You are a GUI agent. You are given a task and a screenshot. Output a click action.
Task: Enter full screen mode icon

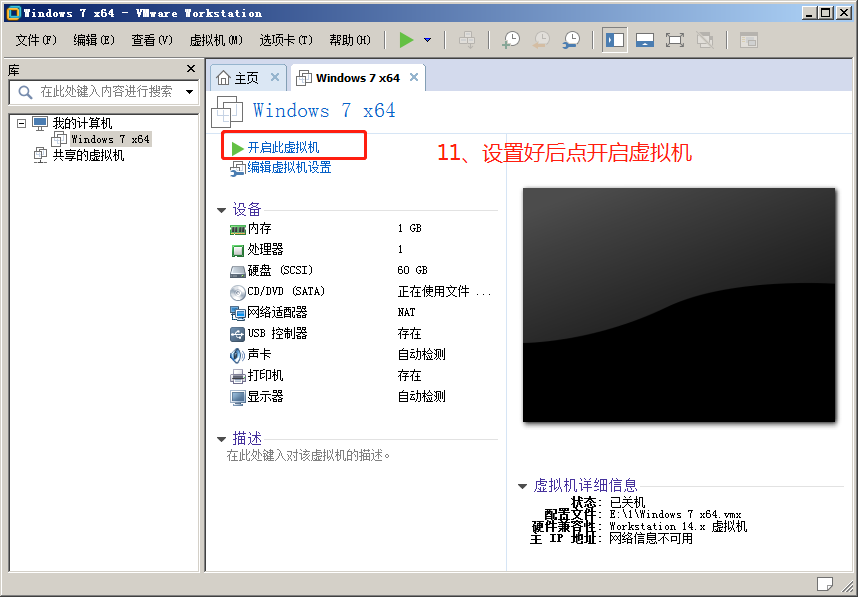[x=675, y=40]
